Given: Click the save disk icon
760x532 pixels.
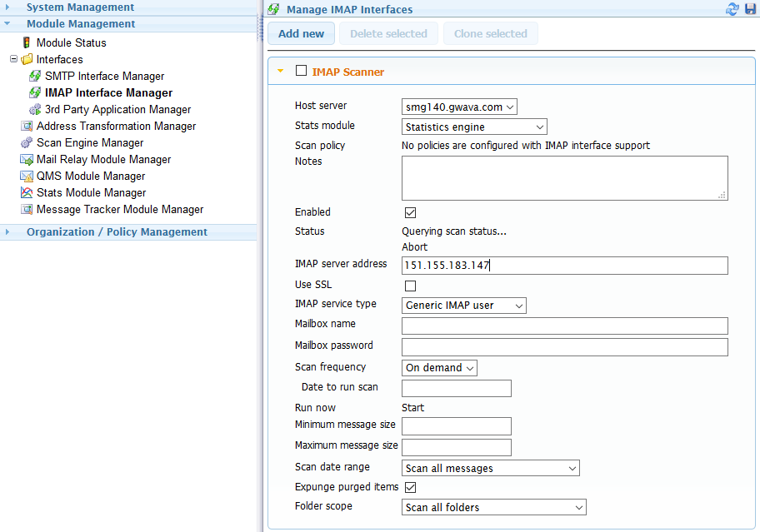Looking at the screenshot, I should (x=750, y=9).
